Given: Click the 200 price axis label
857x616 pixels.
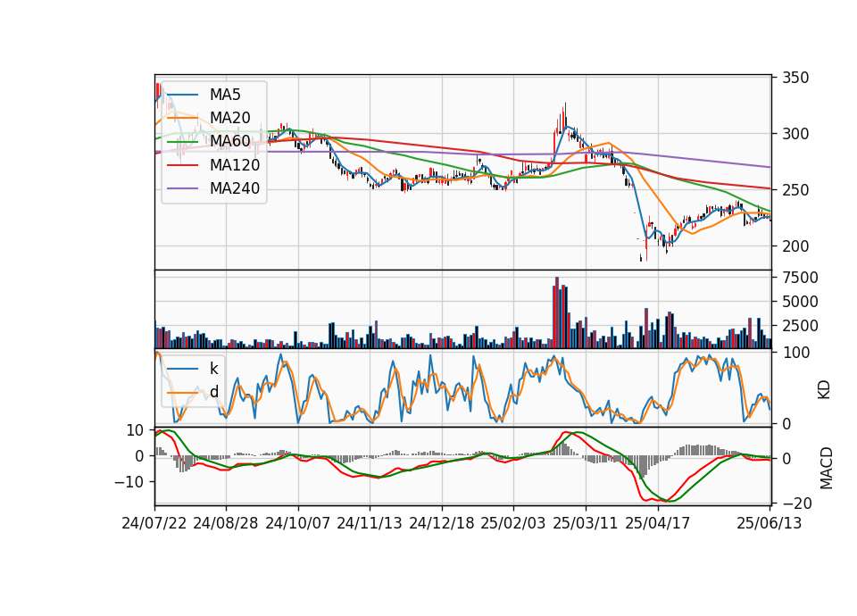Looking at the screenshot, I should 795,246.
